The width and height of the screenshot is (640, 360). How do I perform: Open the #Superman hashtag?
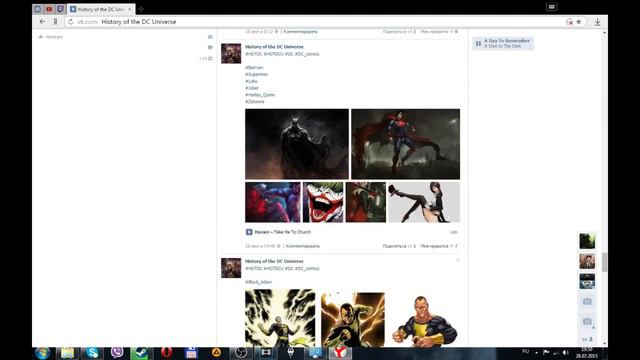257,74
